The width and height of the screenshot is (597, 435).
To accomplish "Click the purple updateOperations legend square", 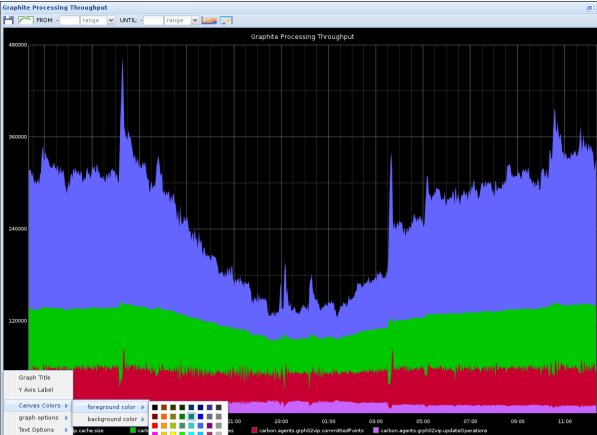I will 376,430.
